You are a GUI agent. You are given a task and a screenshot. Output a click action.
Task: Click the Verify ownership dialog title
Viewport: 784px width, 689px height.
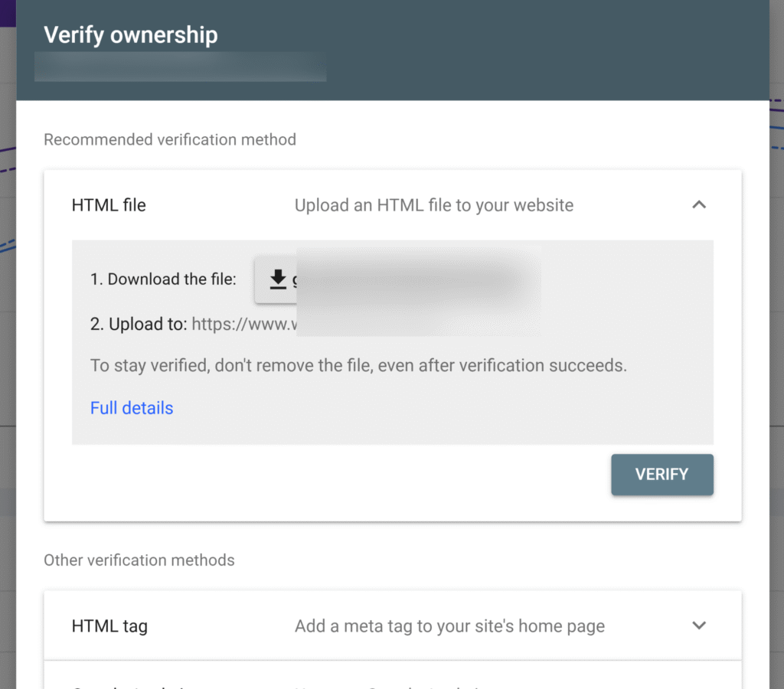(130, 35)
